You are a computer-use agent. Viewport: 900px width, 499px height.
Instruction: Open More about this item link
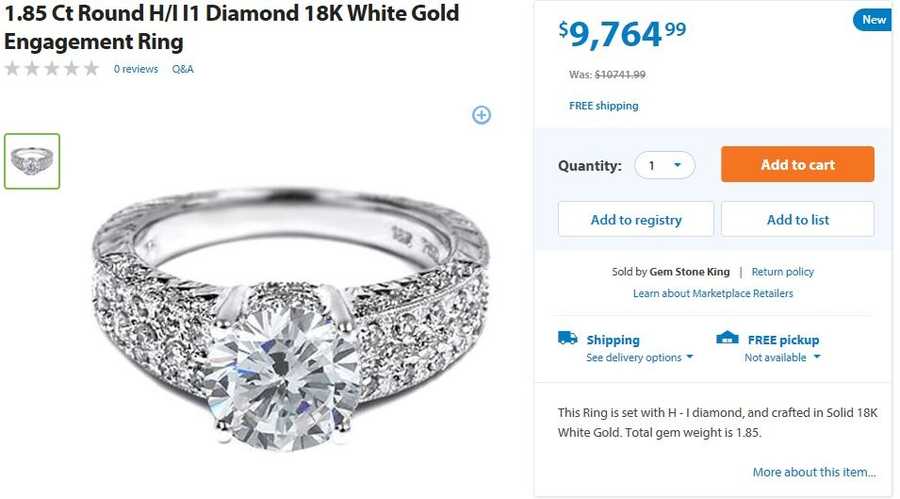pos(814,472)
